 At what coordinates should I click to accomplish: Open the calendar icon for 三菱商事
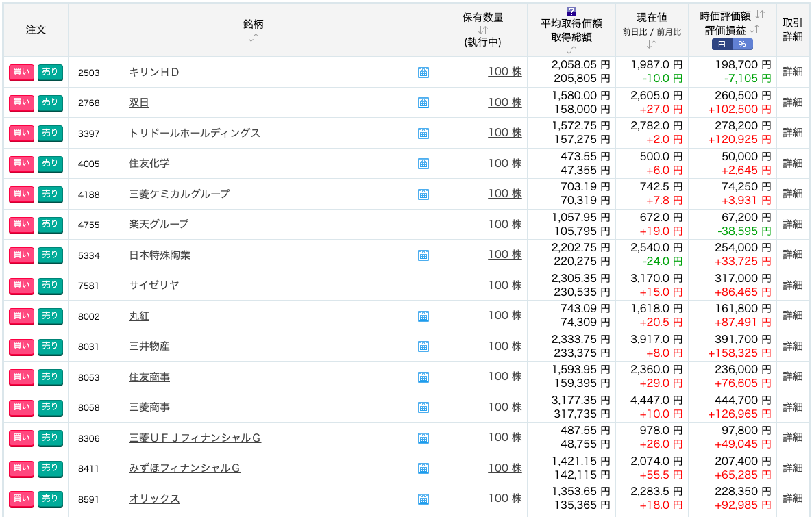pos(423,407)
